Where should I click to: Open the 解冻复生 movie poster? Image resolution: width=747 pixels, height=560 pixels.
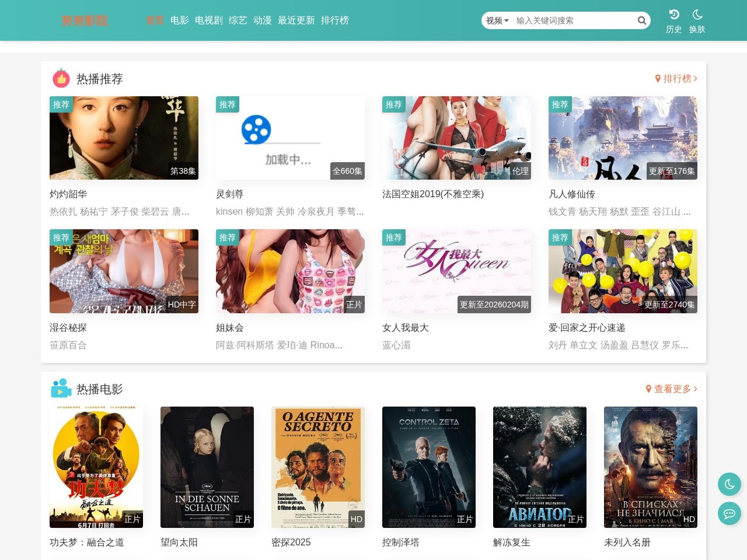(540, 467)
